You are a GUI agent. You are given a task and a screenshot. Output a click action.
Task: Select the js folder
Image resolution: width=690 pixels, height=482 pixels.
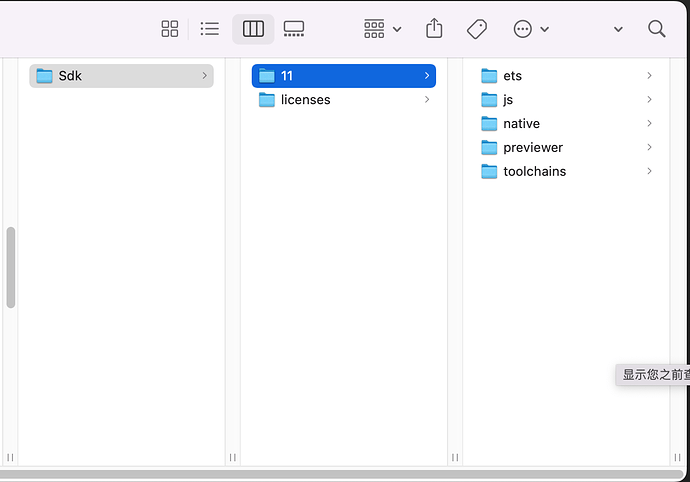(566, 100)
